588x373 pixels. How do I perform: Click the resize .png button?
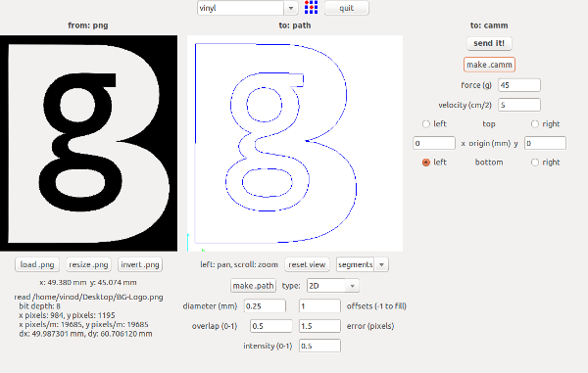tap(88, 264)
